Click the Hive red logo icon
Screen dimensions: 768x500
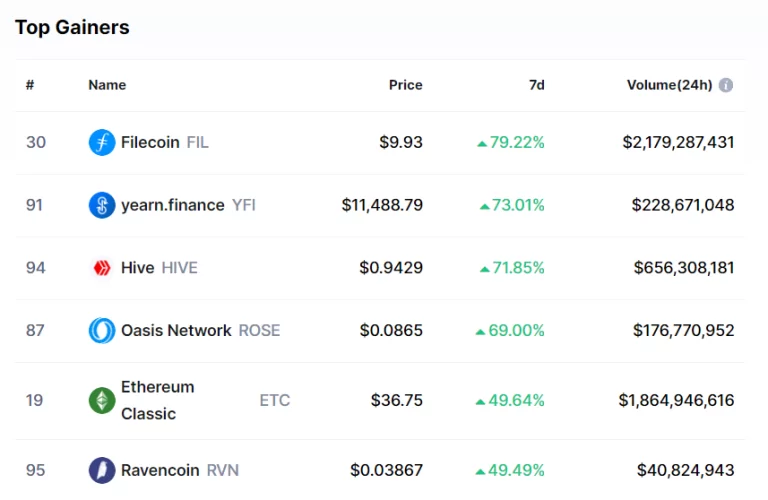(102, 267)
